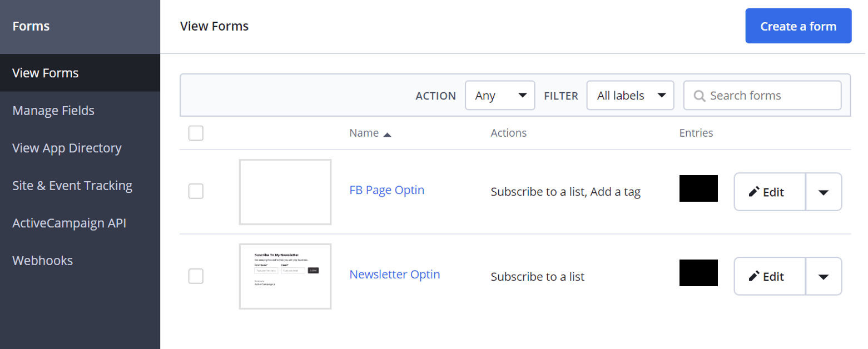Check the Newsletter Optin checkbox
This screenshot has width=868, height=349.
196,276
